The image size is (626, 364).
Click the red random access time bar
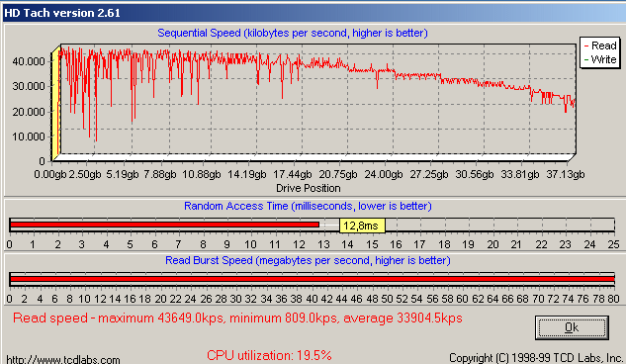tap(164, 225)
